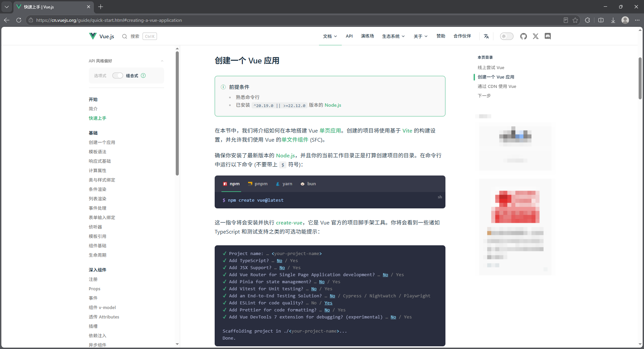This screenshot has height=349, width=644.
Task: Switch to the yarn tab
Action: click(x=284, y=184)
